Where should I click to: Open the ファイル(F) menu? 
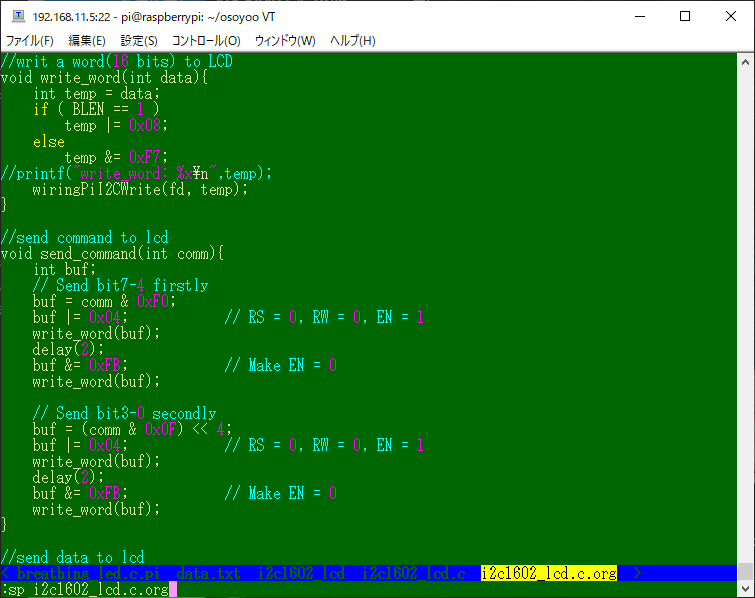pyautogui.click(x=29, y=40)
